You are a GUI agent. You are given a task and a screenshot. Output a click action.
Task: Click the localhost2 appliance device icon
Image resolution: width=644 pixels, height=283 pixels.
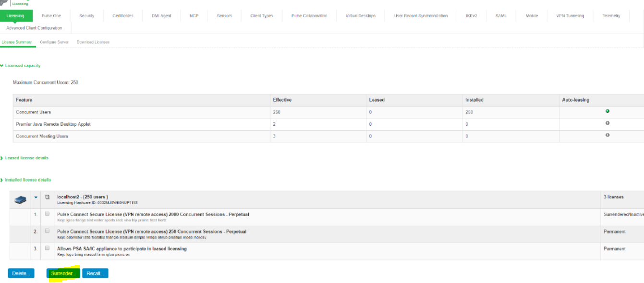(20, 199)
